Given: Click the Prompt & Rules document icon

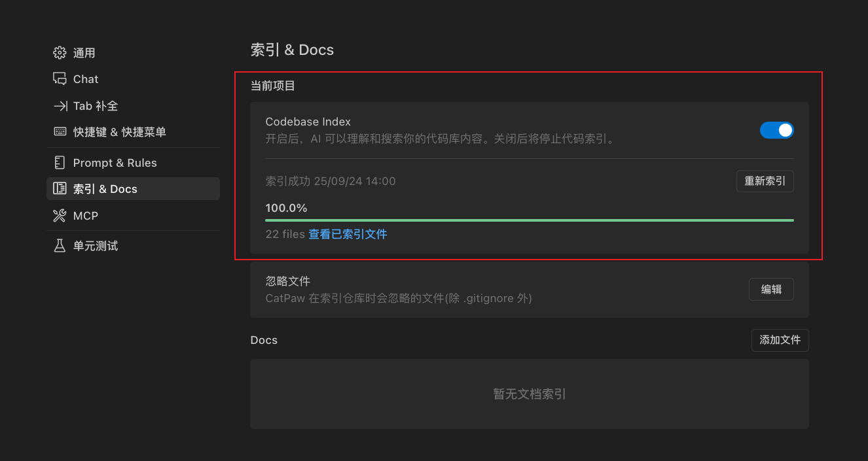Looking at the screenshot, I should (x=60, y=163).
